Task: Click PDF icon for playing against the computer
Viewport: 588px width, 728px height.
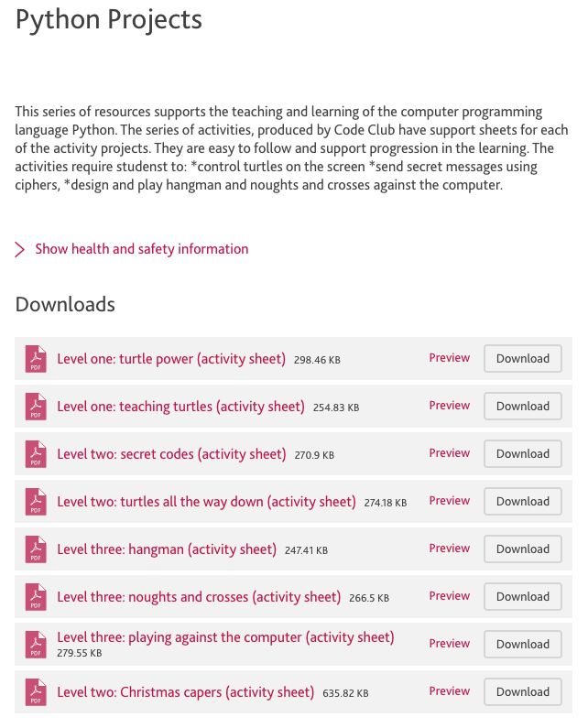Action: (36, 645)
